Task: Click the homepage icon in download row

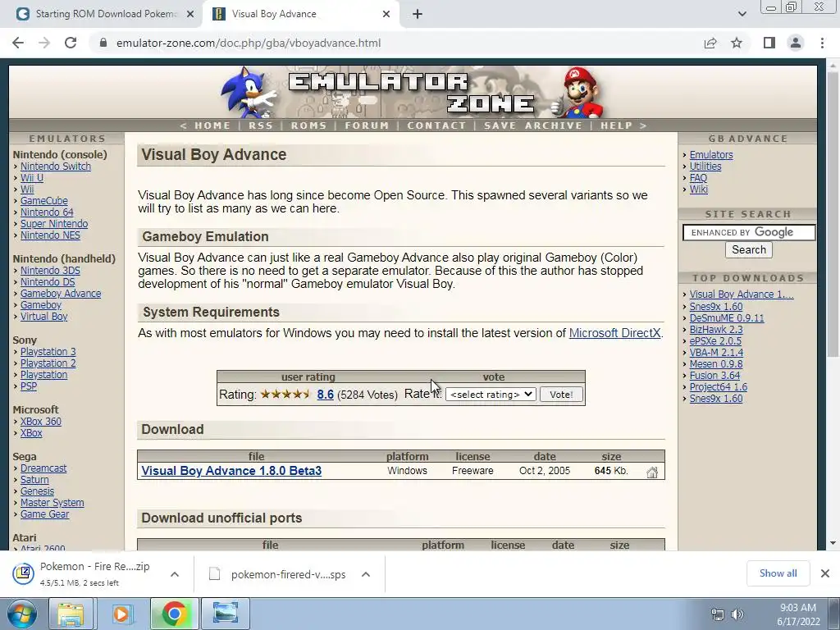Action: tap(652, 472)
